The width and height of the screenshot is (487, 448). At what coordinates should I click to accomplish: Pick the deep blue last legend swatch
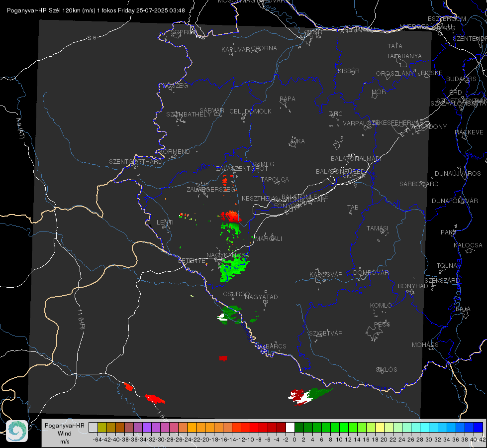click(479, 427)
